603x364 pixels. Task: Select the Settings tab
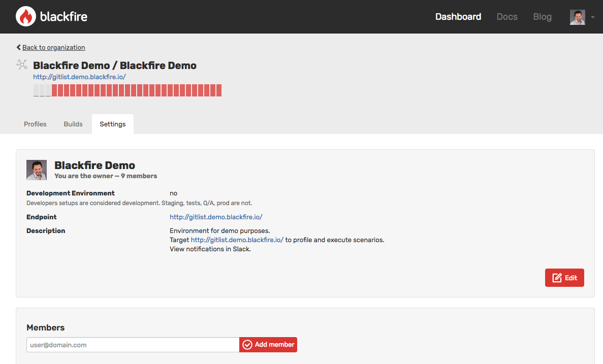(113, 124)
